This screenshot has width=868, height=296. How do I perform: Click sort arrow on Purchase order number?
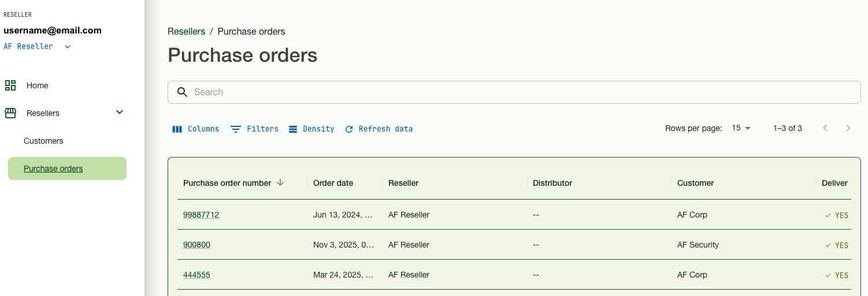280,183
